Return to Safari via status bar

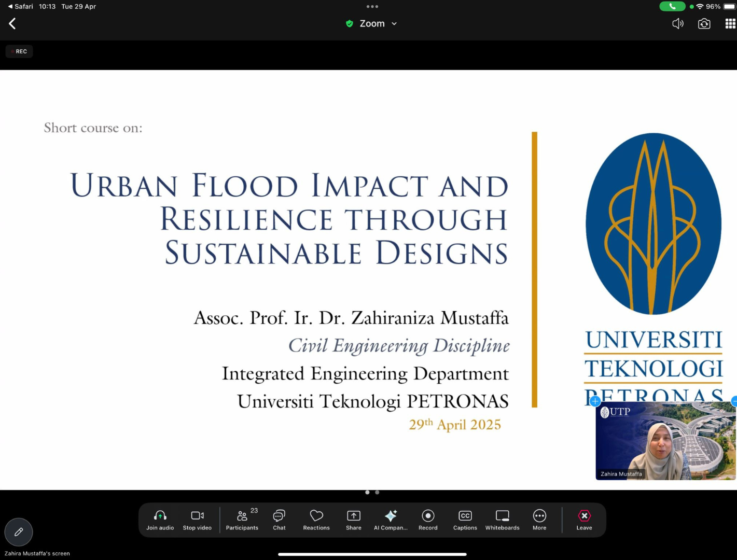coord(20,7)
